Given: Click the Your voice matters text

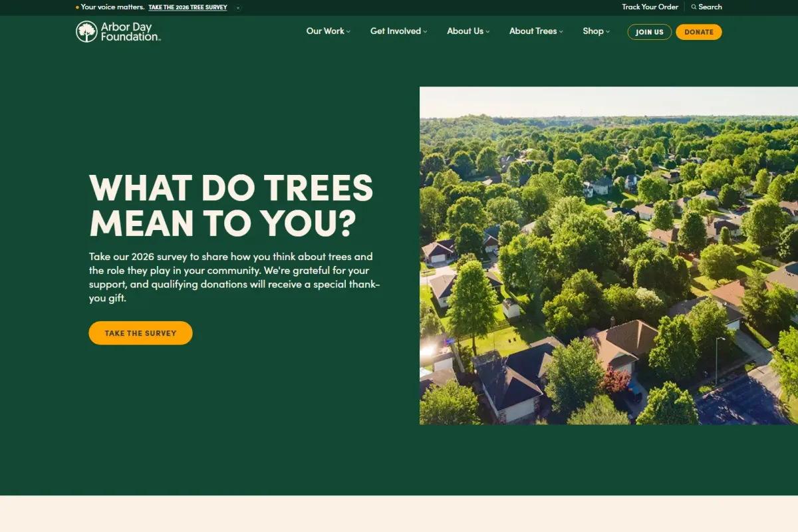Looking at the screenshot, I should click(112, 7).
